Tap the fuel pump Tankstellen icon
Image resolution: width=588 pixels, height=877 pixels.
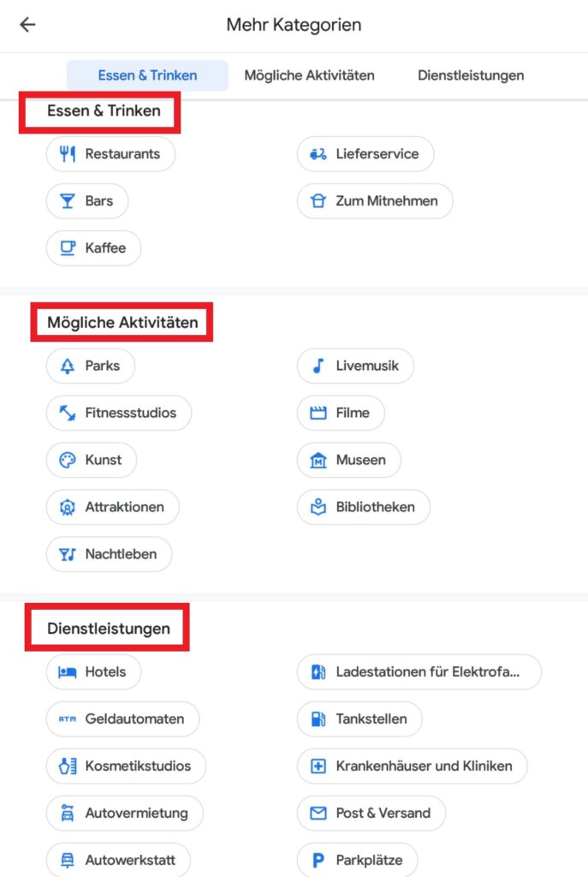[x=318, y=719]
